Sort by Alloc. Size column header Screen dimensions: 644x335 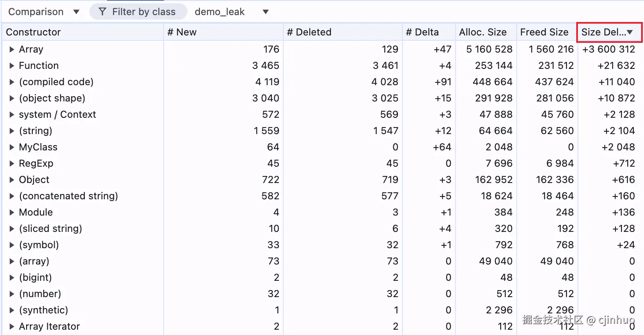click(486, 32)
